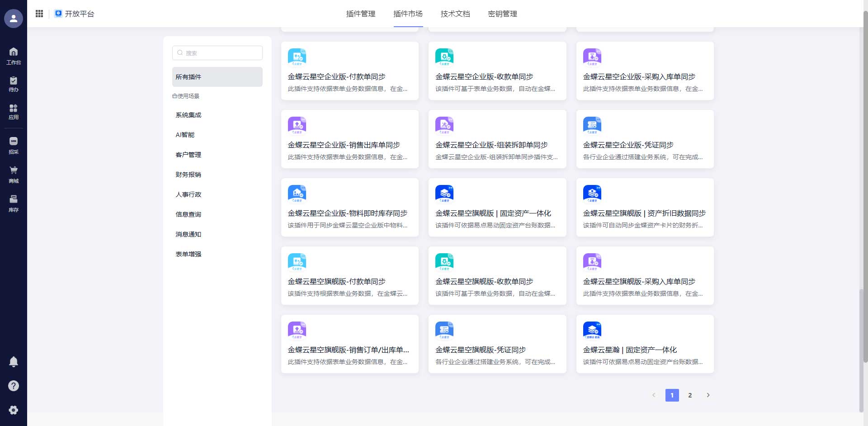Open the 工作台 home sidebar icon
This screenshot has height=426, width=868.
click(14, 56)
